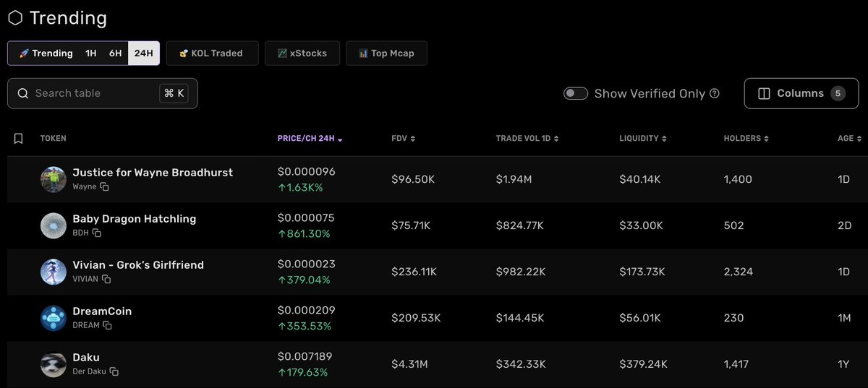868x388 pixels.
Task: Copy the VIVIAN token address
Action: 106,280
